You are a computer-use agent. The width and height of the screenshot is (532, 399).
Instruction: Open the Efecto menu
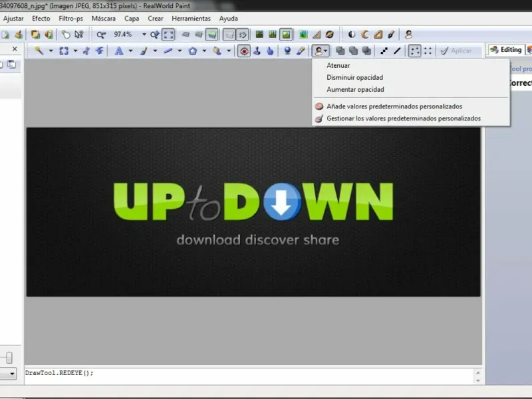(x=41, y=19)
